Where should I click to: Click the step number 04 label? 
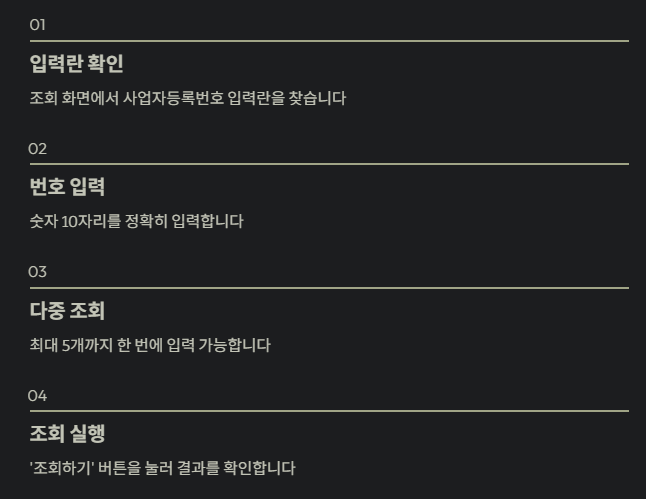click(x=37, y=396)
